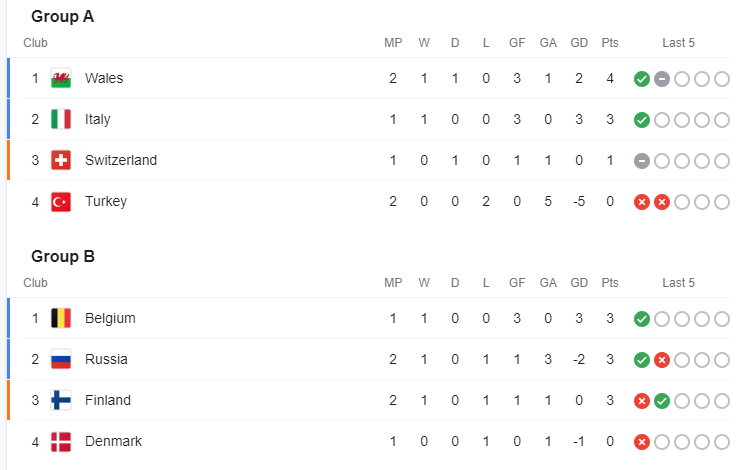Click the Group B heading
The height and width of the screenshot is (470, 744).
[x=62, y=256]
